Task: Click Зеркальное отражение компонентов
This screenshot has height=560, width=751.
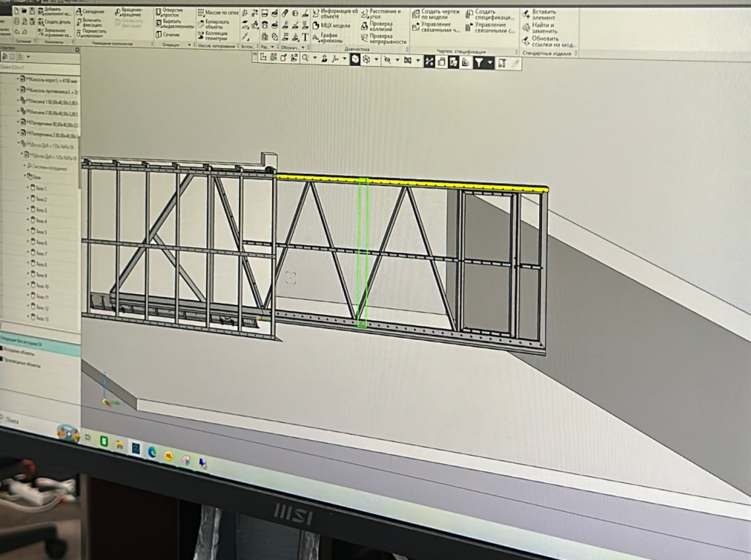Action: pos(54,32)
